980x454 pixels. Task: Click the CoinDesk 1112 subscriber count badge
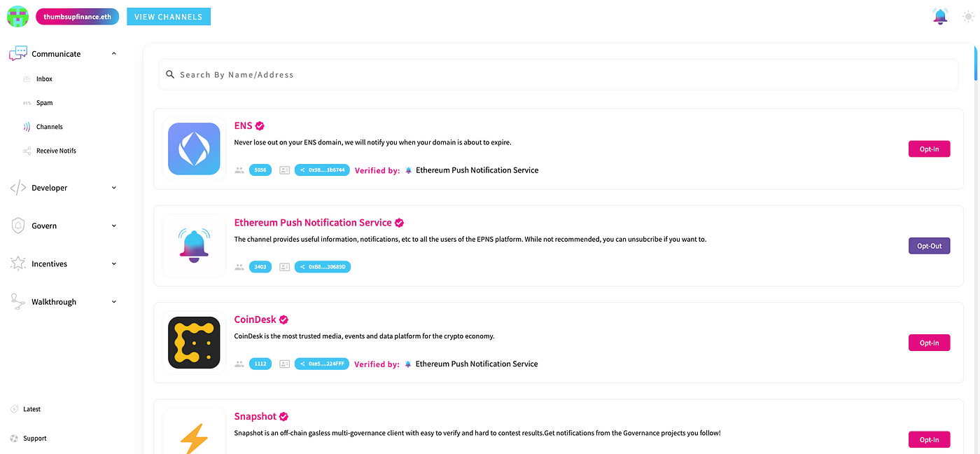coord(260,364)
